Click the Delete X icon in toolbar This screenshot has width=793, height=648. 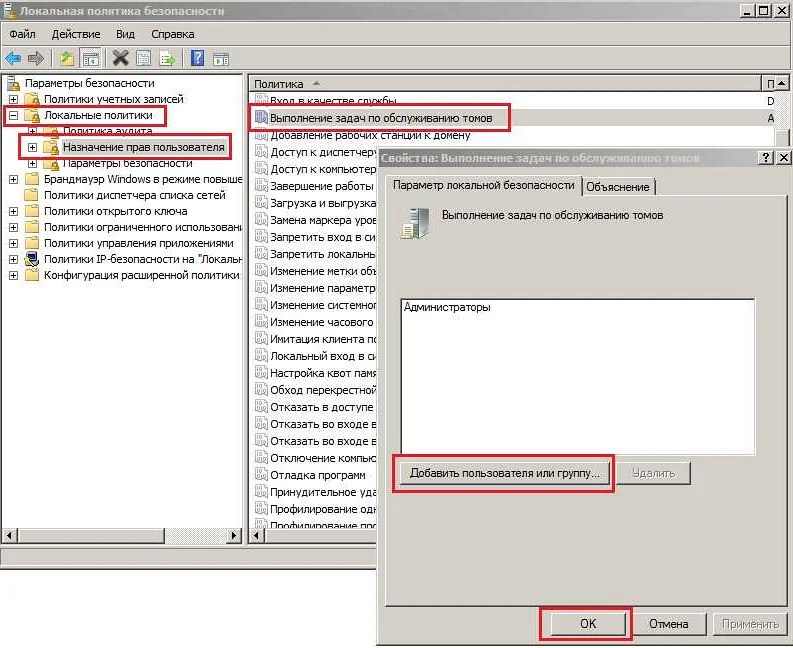click(121, 58)
